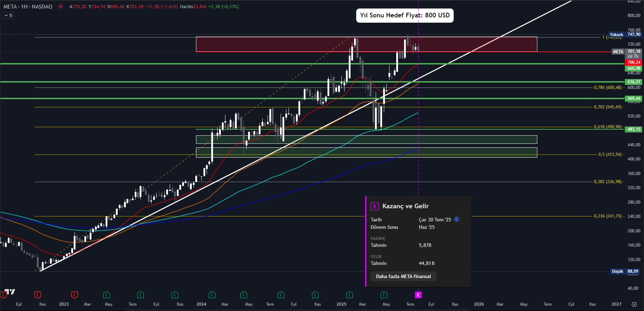Click the red 700,24 price label

coord(634,62)
